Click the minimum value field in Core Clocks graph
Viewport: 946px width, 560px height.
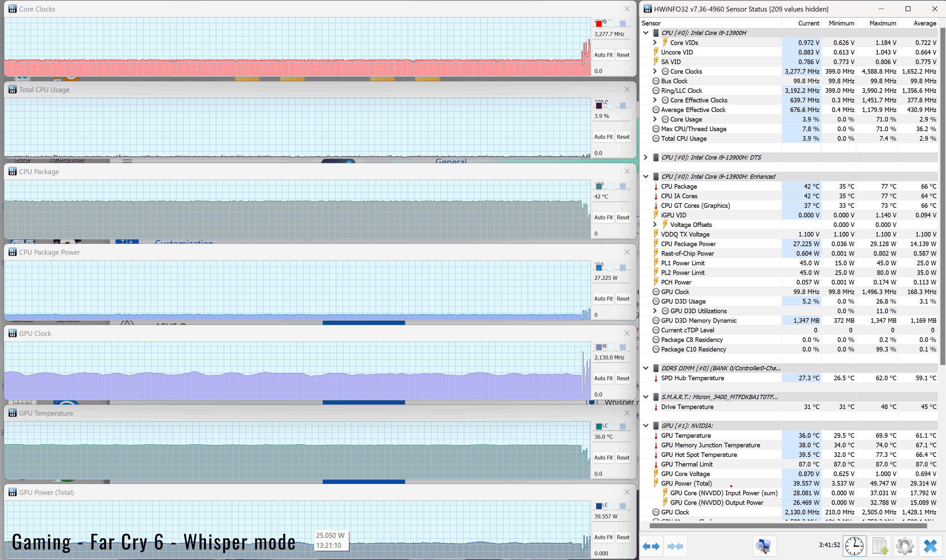[611, 71]
